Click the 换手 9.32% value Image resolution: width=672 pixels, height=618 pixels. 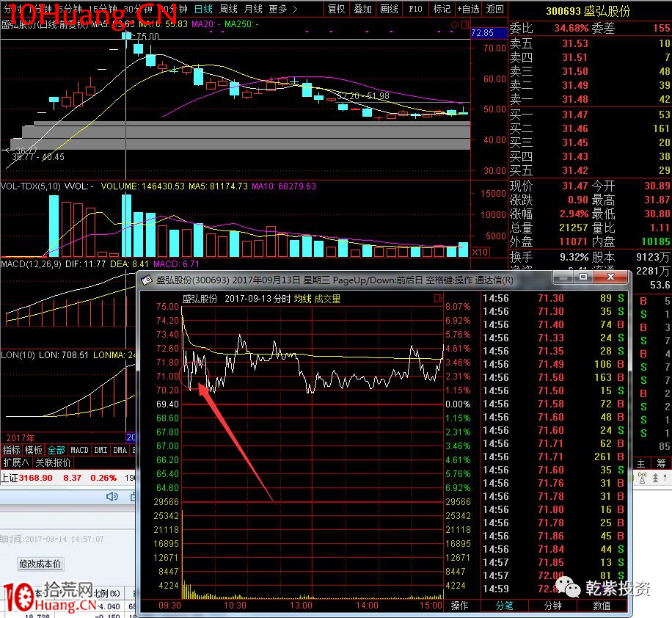[574, 258]
